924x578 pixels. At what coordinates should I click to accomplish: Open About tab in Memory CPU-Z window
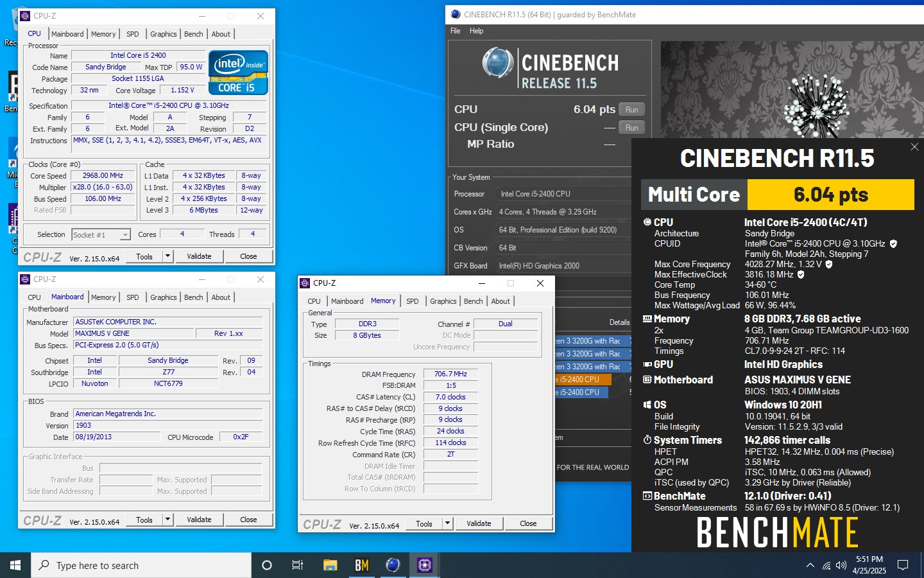[x=501, y=301]
